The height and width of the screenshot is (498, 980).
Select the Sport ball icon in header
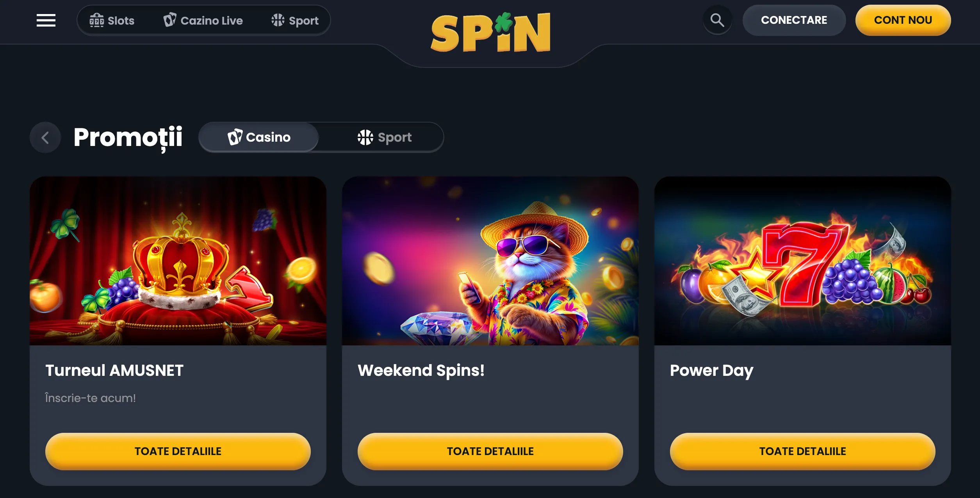(279, 20)
